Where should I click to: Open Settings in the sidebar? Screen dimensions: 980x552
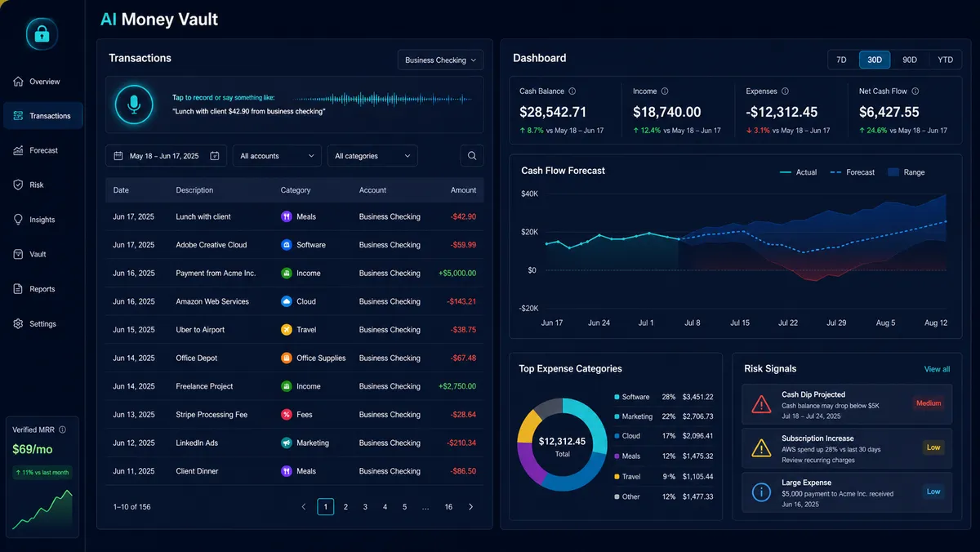[42, 324]
